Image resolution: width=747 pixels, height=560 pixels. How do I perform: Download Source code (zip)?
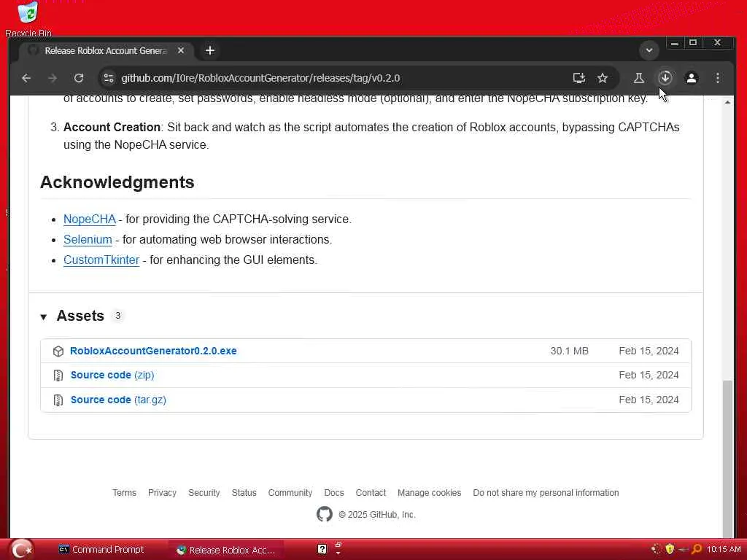tap(112, 376)
